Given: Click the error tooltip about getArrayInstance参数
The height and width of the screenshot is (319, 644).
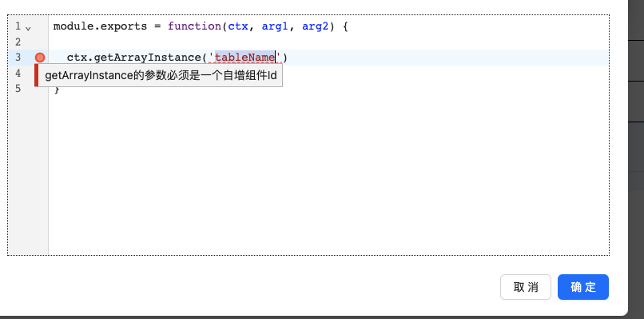Looking at the screenshot, I should click(158, 76).
